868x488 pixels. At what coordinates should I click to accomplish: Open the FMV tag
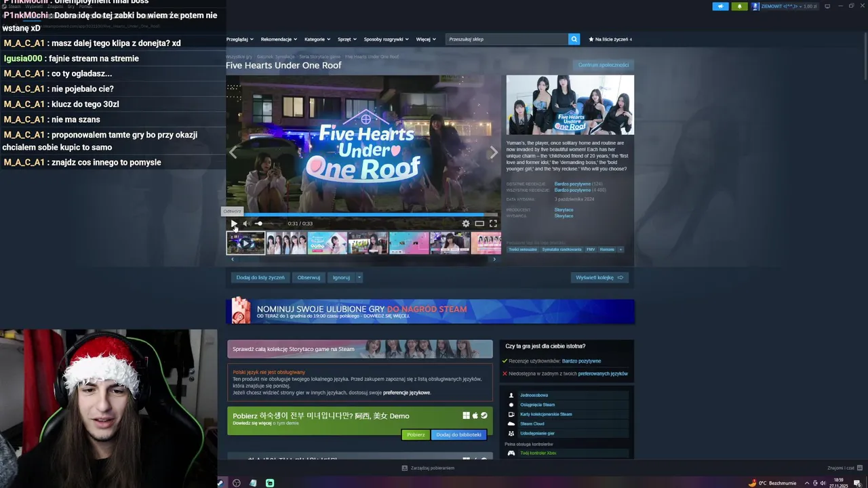[x=591, y=249]
